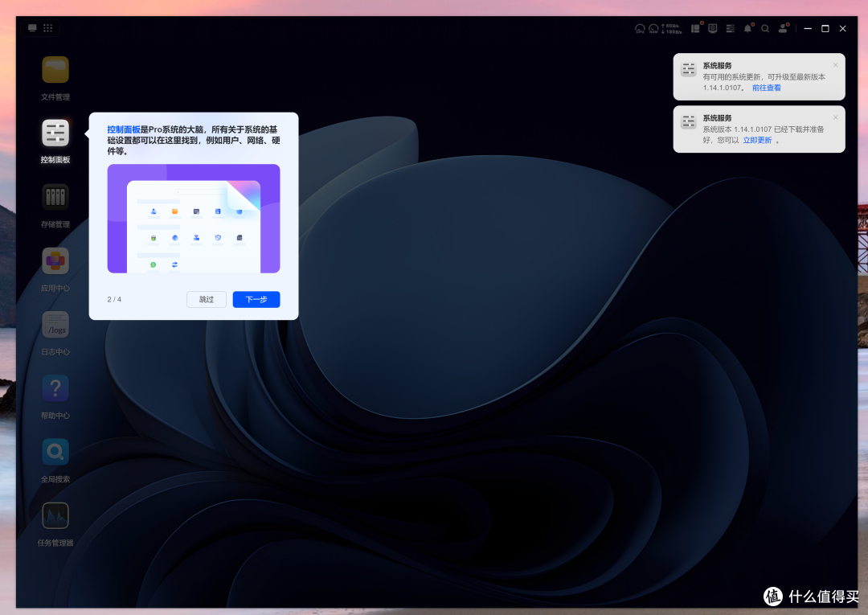Click the 跳过 skip button
The width and height of the screenshot is (868, 615).
point(207,300)
